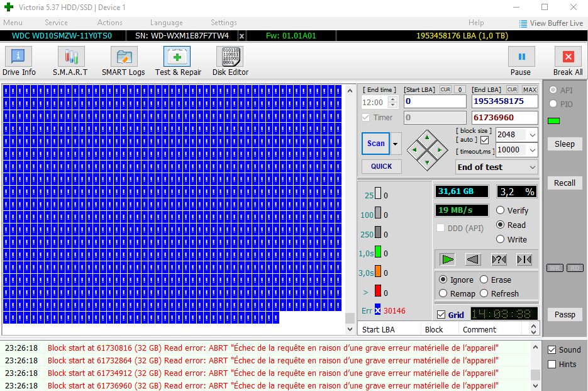Click the green status indicator light
This screenshot has width=588, height=391.
[x=553, y=120]
